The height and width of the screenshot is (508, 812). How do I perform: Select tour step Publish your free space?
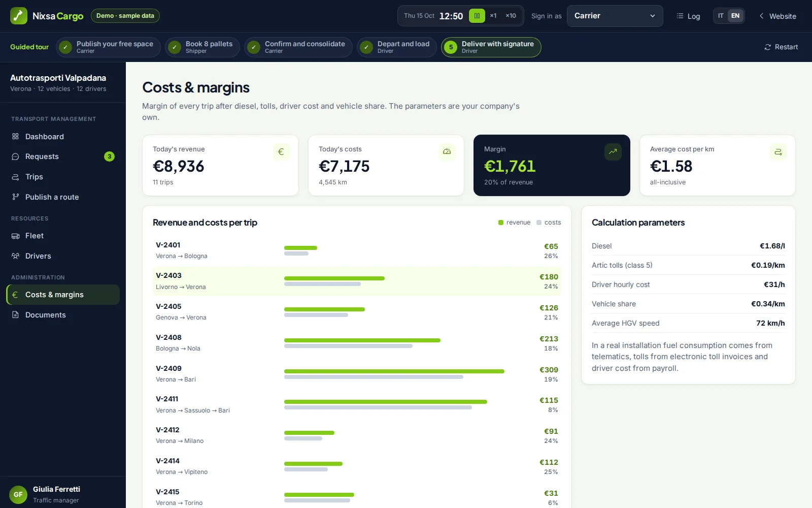tap(108, 47)
